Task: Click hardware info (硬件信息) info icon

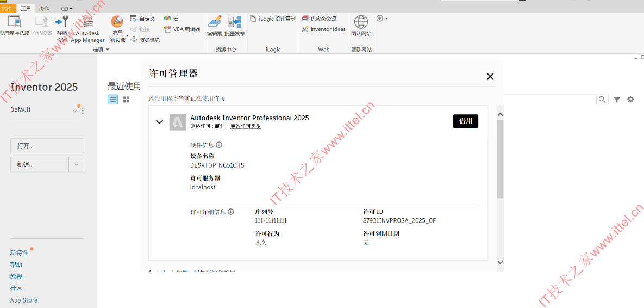Action: pos(219,145)
